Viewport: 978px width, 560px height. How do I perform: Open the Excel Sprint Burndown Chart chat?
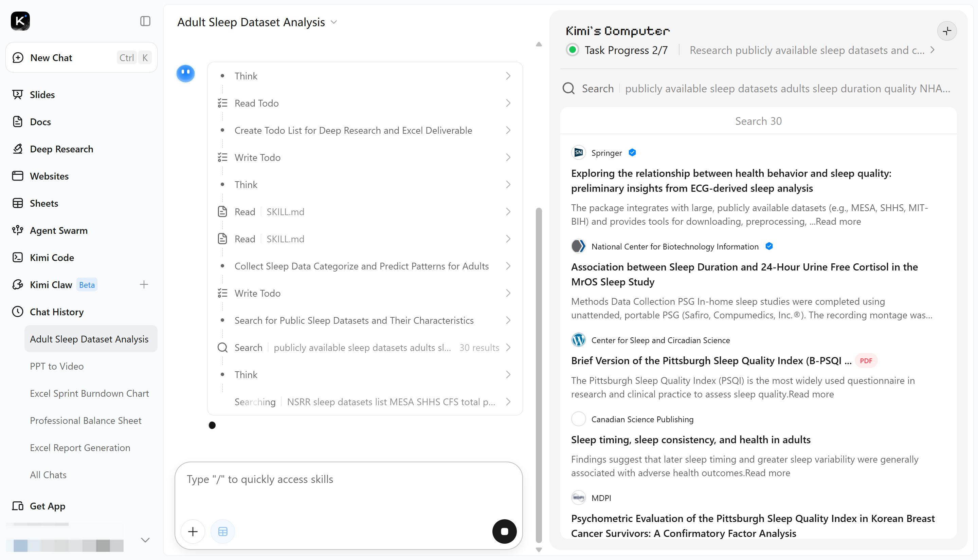click(x=89, y=393)
